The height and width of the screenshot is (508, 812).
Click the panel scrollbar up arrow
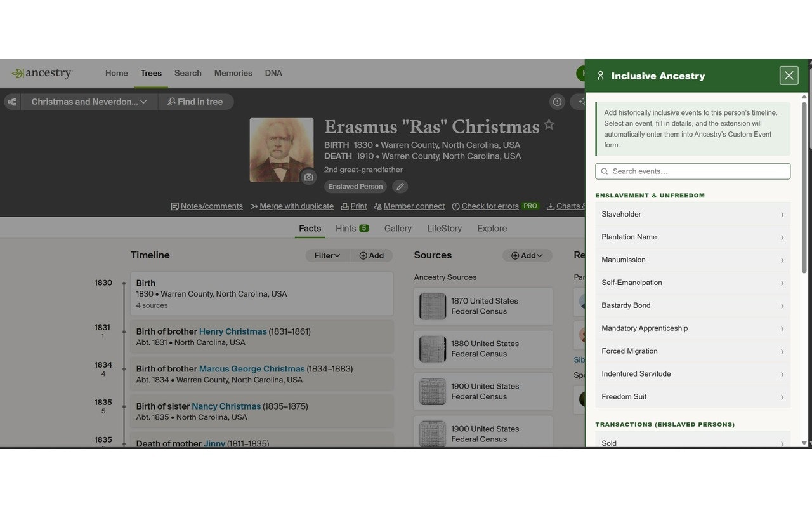(804, 97)
